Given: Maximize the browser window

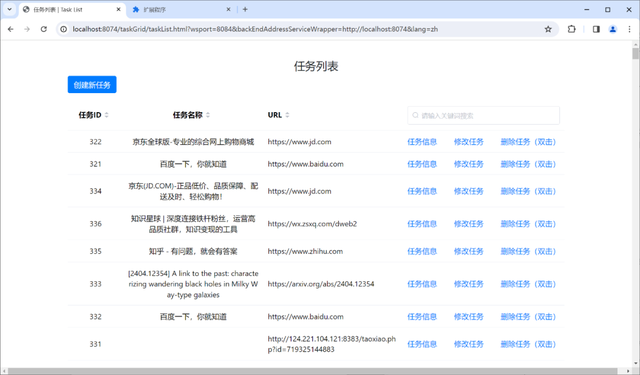Looking at the screenshot, I should coord(608,9).
